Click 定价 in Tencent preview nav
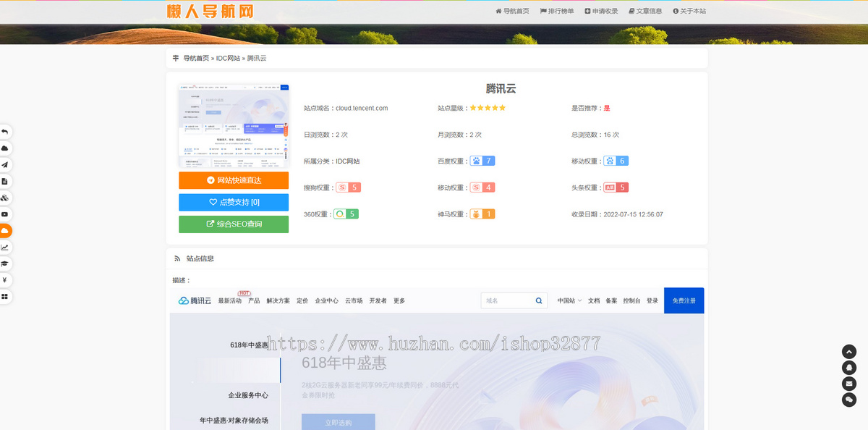This screenshot has width=868, height=430. coord(302,300)
